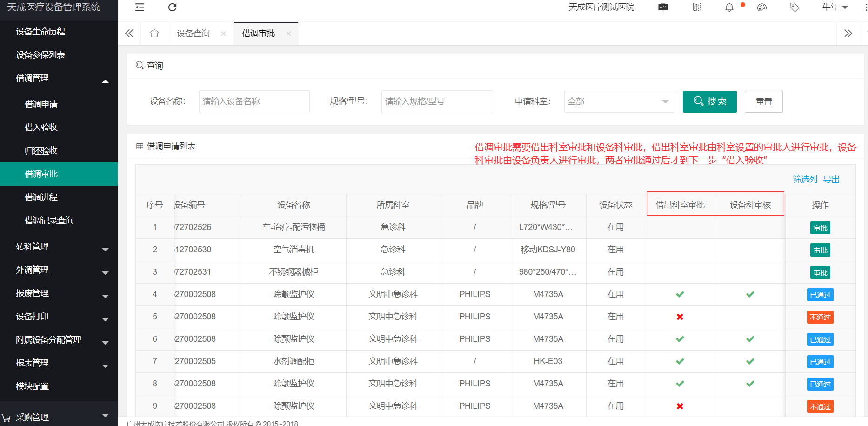Click 审批 button for 空气消毒机 row

pyautogui.click(x=820, y=250)
